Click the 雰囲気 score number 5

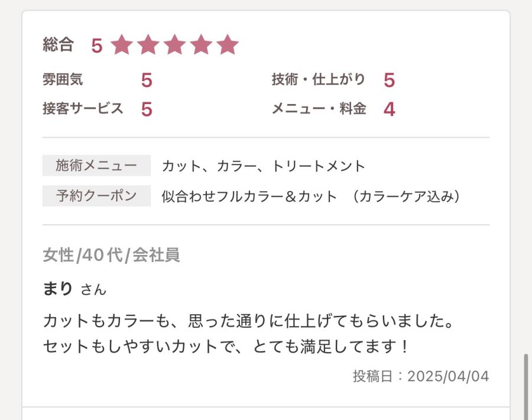(x=147, y=80)
